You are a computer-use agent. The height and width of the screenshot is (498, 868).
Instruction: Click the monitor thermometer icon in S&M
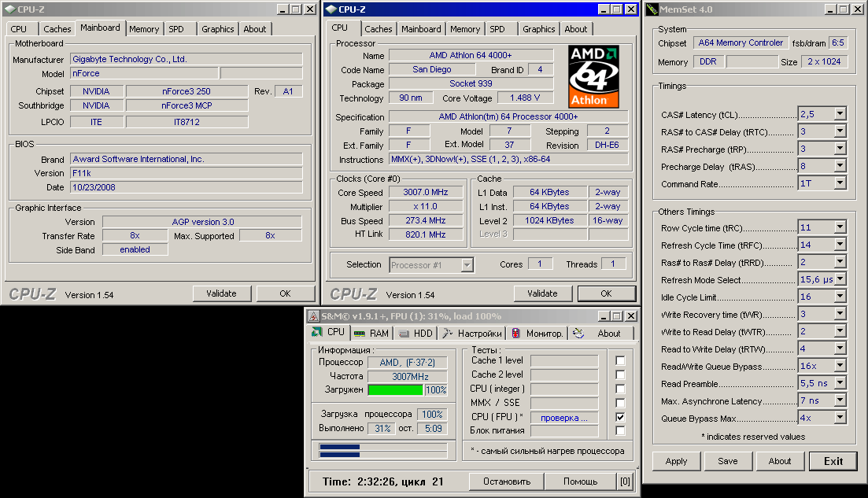click(516, 333)
